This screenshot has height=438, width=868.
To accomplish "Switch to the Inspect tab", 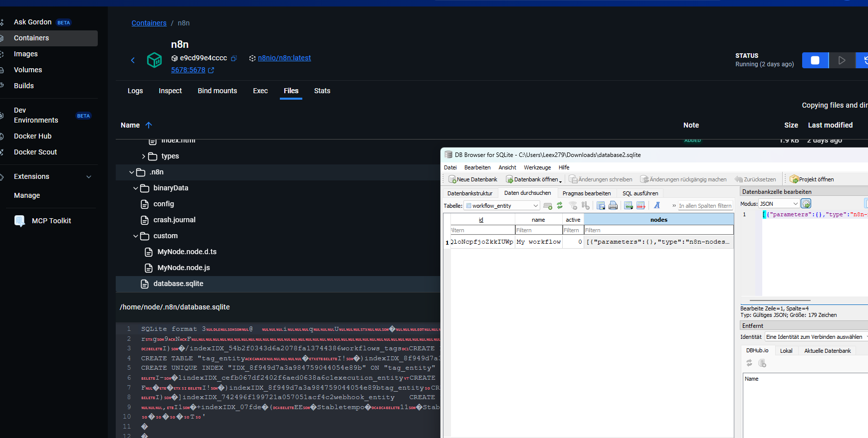I will [170, 91].
